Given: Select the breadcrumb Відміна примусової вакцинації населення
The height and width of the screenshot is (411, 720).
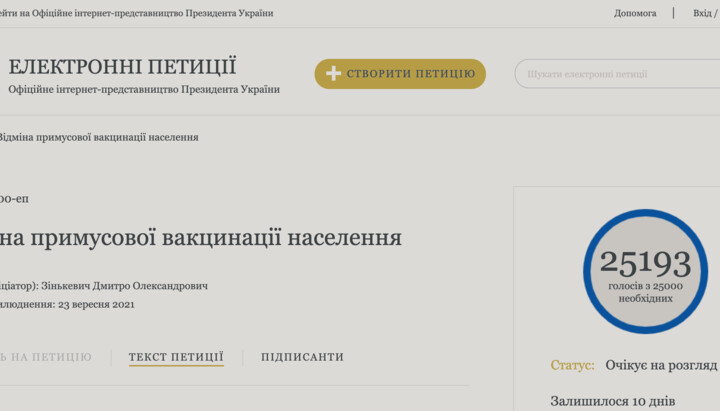Looking at the screenshot, I should [x=98, y=137].
